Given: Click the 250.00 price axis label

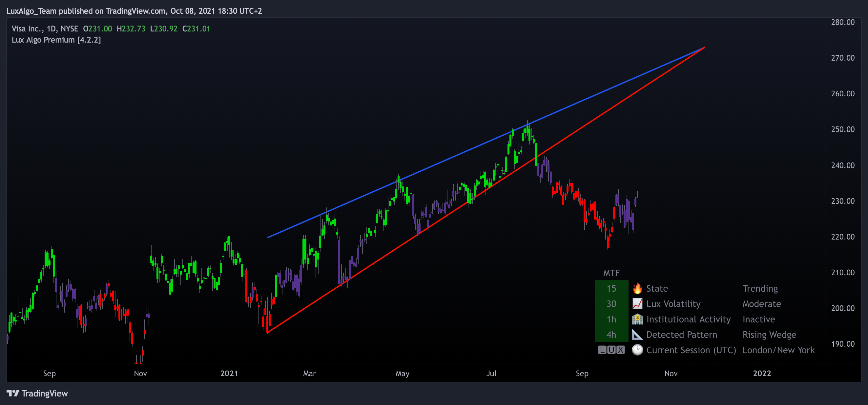Looking at the screenshot, I should pos(842,129).
